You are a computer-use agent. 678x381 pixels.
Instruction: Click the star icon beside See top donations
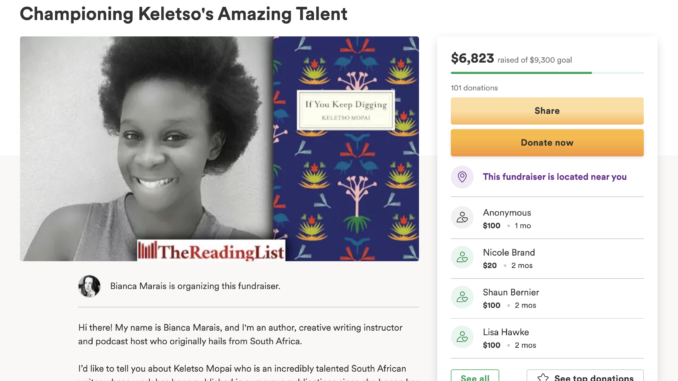coord(543,378)
